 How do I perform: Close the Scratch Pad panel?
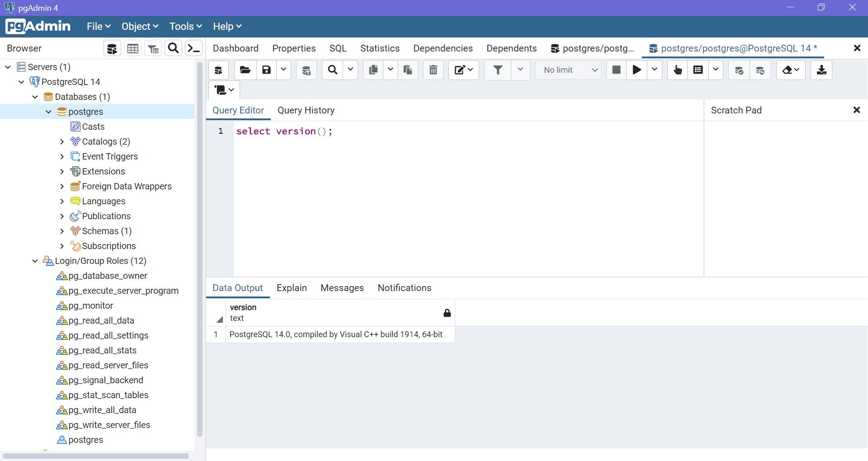857,110
